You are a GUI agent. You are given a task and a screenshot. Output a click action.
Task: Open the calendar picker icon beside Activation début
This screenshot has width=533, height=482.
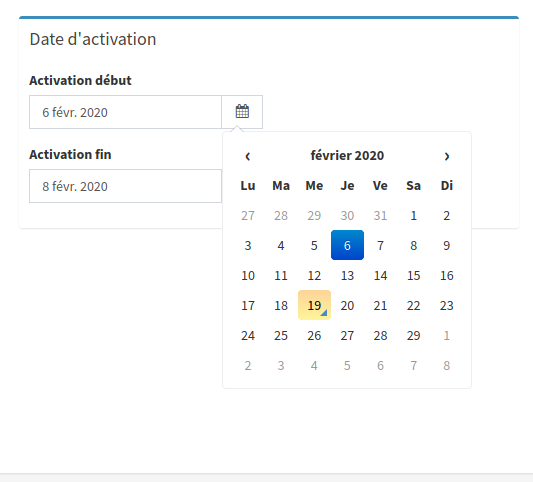(x=242, y=112)
